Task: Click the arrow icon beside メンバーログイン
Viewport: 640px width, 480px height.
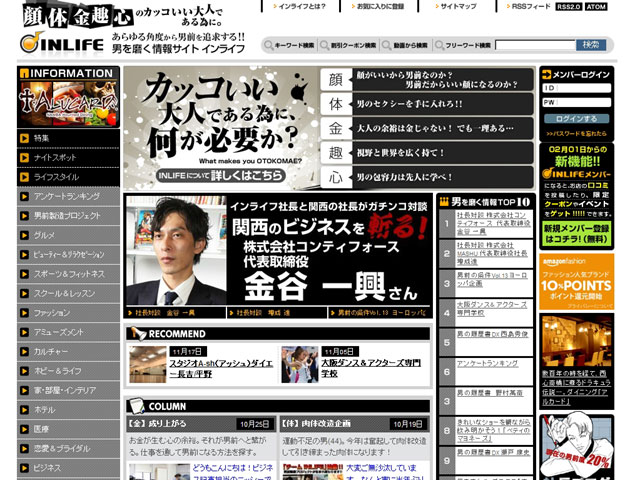Action: coord(546,74)
